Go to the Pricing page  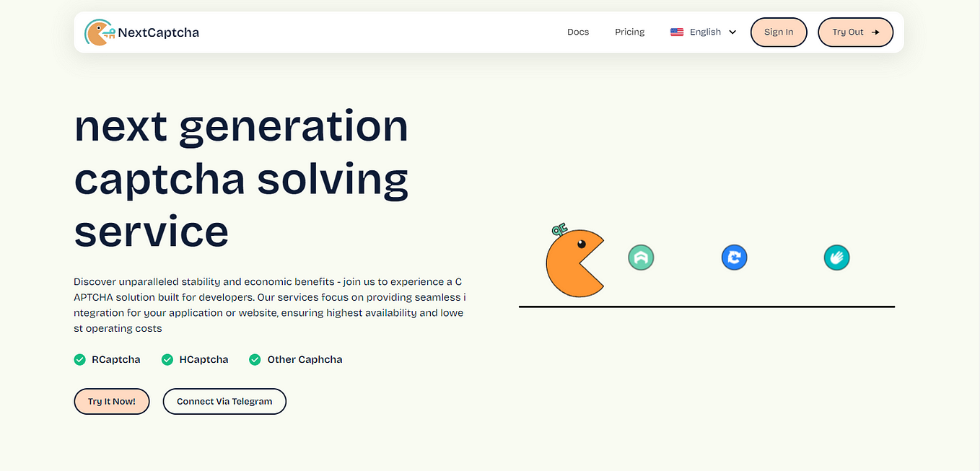[630, 32]
